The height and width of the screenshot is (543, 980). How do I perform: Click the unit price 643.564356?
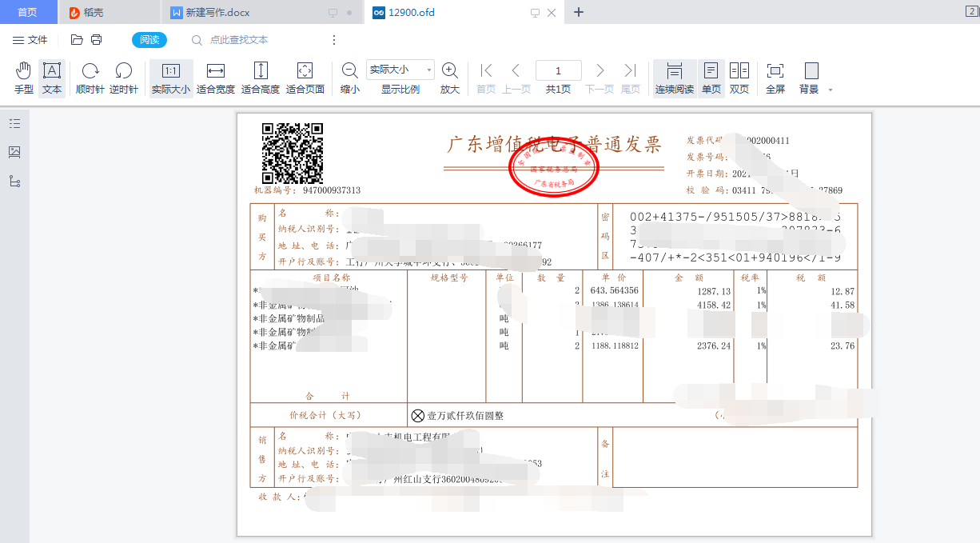click(614, 291)
